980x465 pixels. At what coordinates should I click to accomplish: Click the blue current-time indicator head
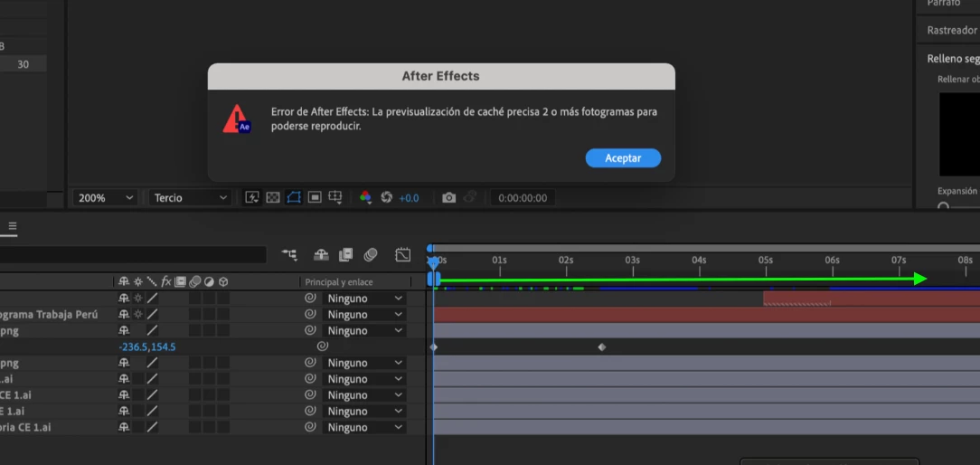(x=432, y=261)
